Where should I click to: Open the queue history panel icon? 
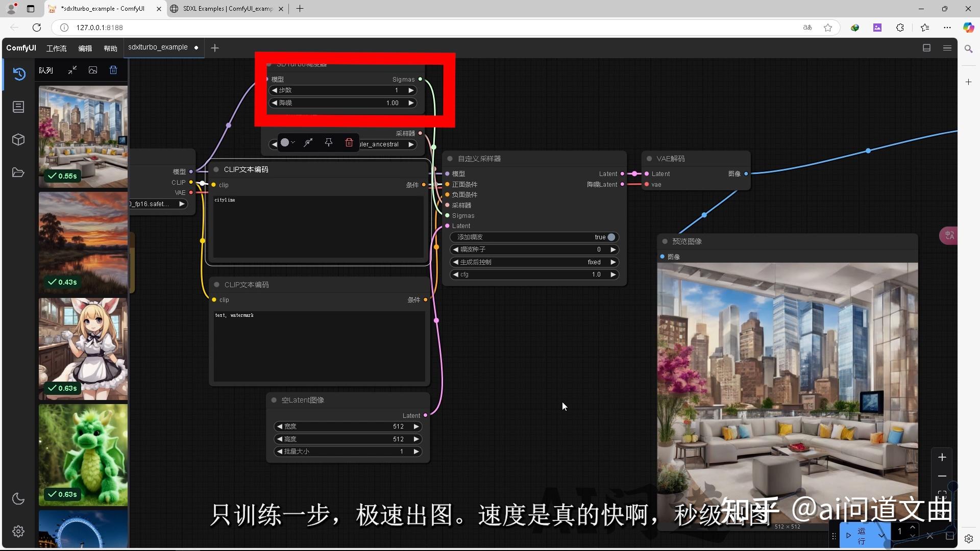(x=18, y=74)
